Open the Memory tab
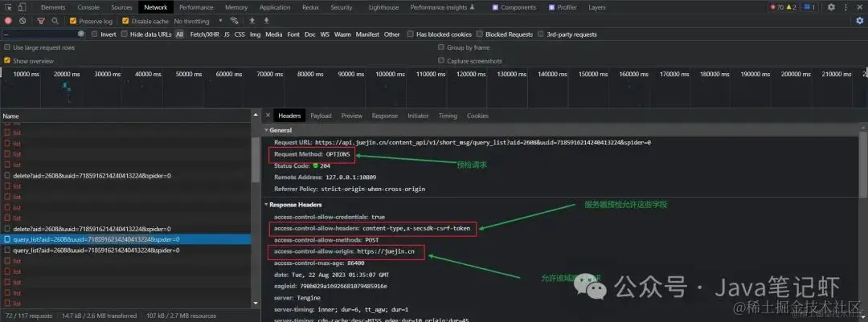 (x=236, y=7)
